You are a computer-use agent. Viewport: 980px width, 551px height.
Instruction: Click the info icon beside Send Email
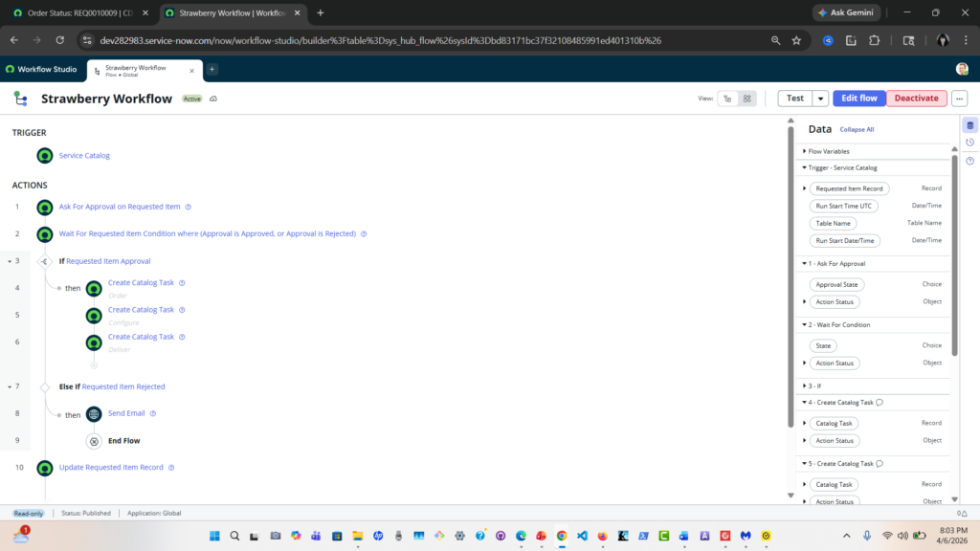(153, 413)
